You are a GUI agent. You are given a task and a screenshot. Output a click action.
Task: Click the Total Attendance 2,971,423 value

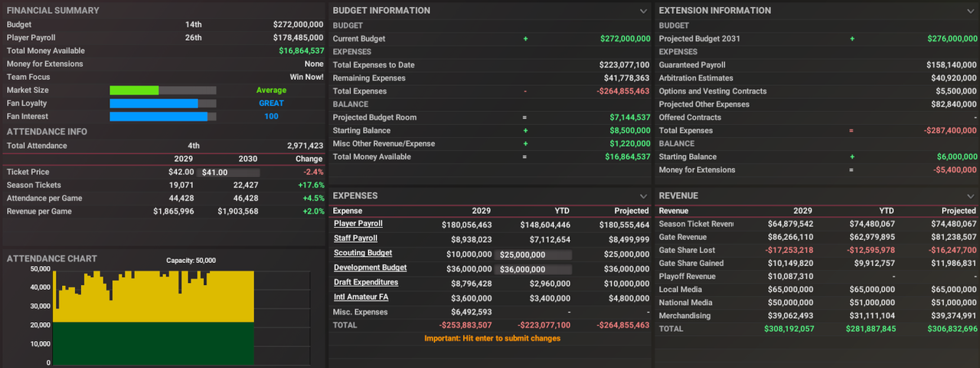pyautogui.click(x=305, y=146)
